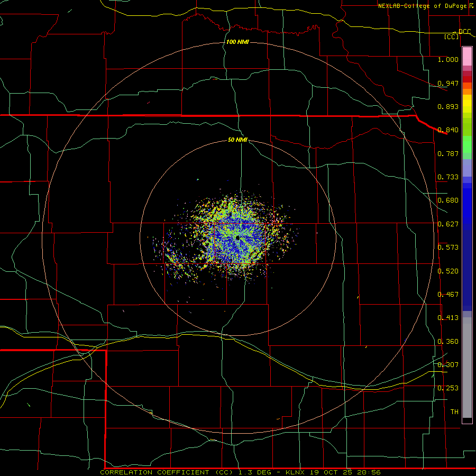Pick the grey segment of the color bar
The image size is (476, 476).
coord(467,368)
